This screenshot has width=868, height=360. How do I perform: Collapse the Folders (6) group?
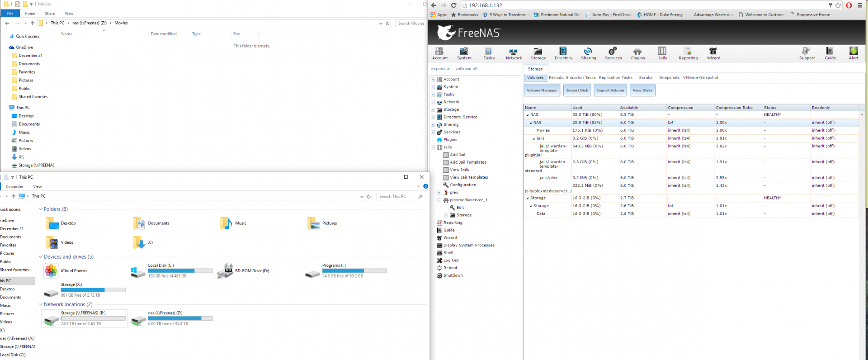[x=40, y=209]
